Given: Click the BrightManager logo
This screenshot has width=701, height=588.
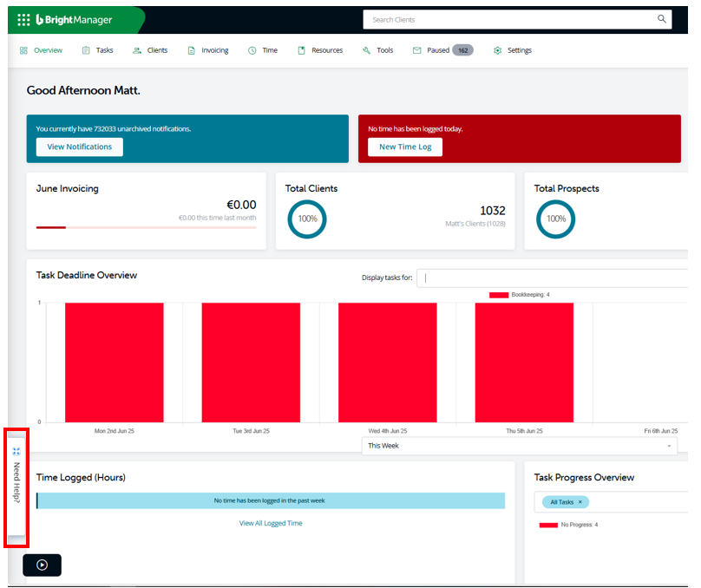Looking at the screenshot, I should [x=74, y=20].
